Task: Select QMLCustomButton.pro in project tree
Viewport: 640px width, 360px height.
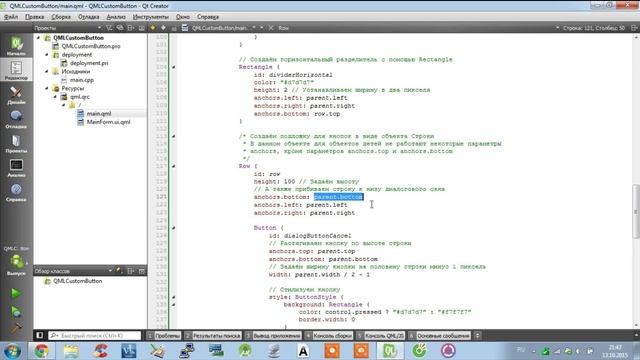Action: click(x=91, y=46)
